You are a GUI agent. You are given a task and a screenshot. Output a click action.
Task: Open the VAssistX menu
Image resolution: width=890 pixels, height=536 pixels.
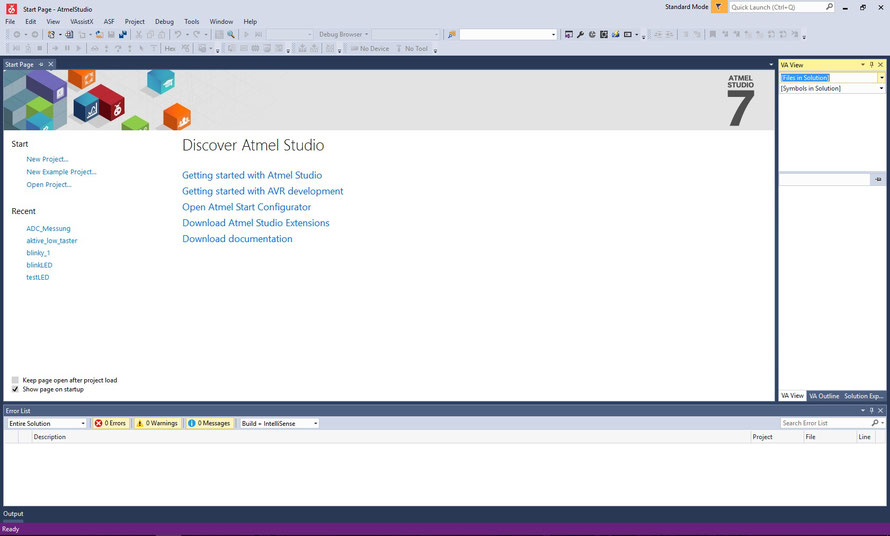coord(82,22)
